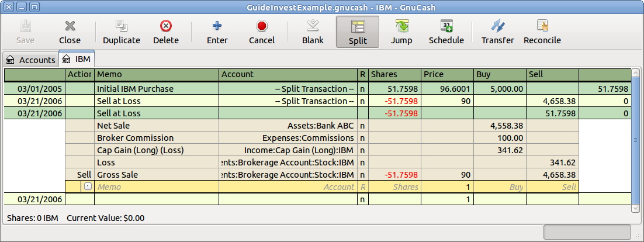
Task: Open the Transfer dialog
Action: point(497,32)
